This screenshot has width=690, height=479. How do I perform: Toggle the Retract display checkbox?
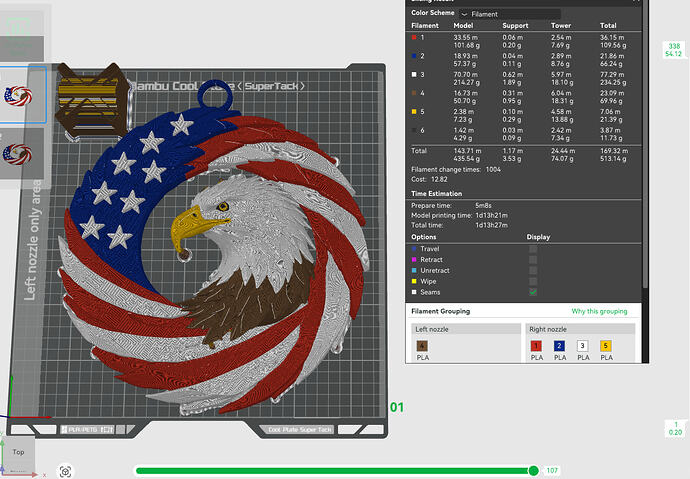pos(533,260)
